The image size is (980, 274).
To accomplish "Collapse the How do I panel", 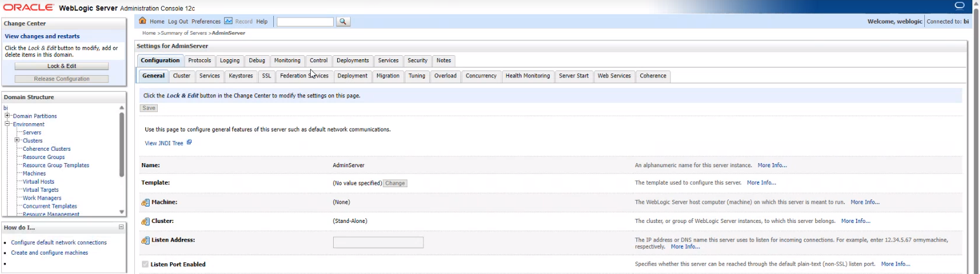I will [x=121, y=227].
